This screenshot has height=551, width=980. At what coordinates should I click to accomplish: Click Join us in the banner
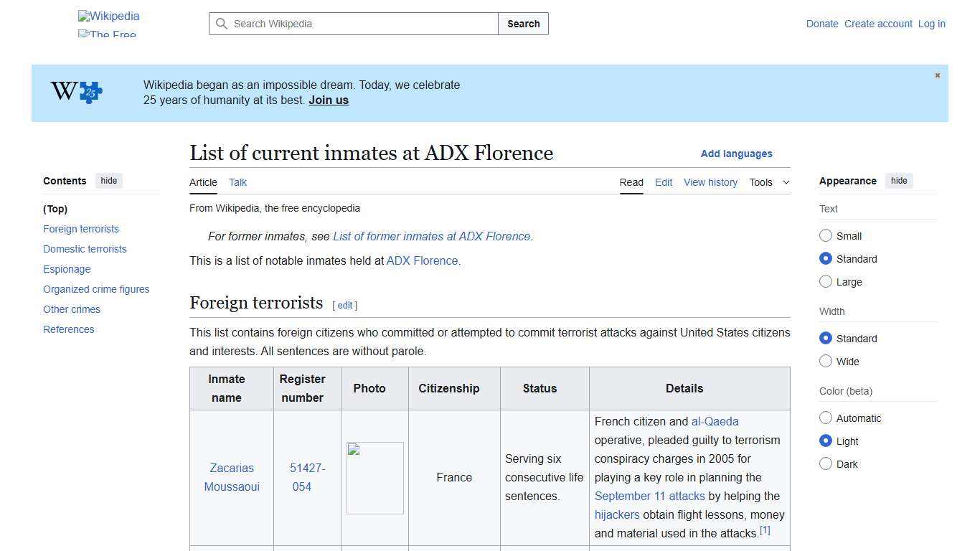click(x=328, y=100)
